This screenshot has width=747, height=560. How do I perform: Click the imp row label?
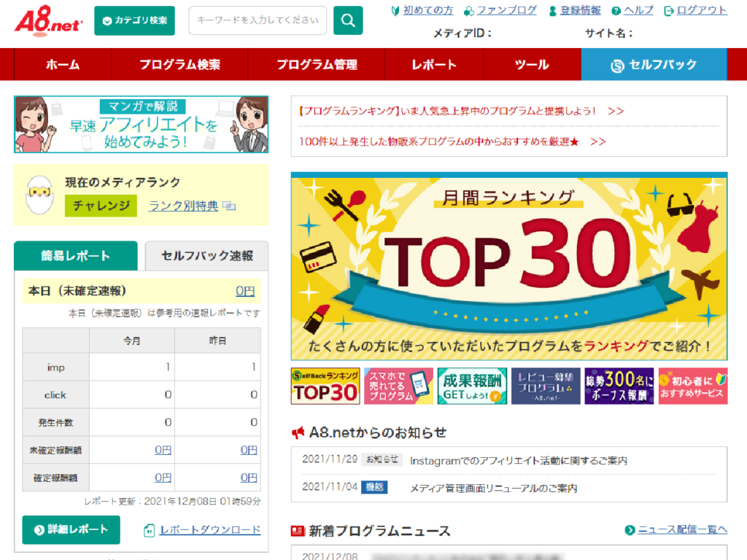pyautogui.click(x=55, y=367)
